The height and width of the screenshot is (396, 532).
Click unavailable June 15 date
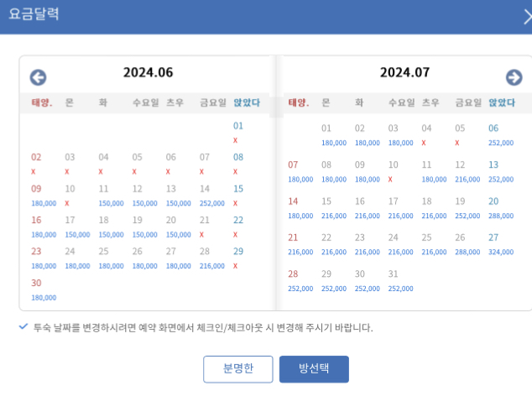237,195
